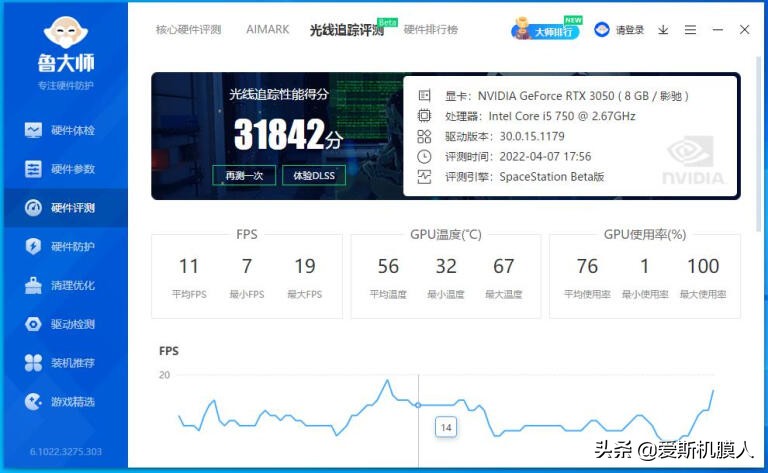Click the 最大FPS value 19
Image resolution: width=768 pixels, height=473 pixels.
[305, 266]
